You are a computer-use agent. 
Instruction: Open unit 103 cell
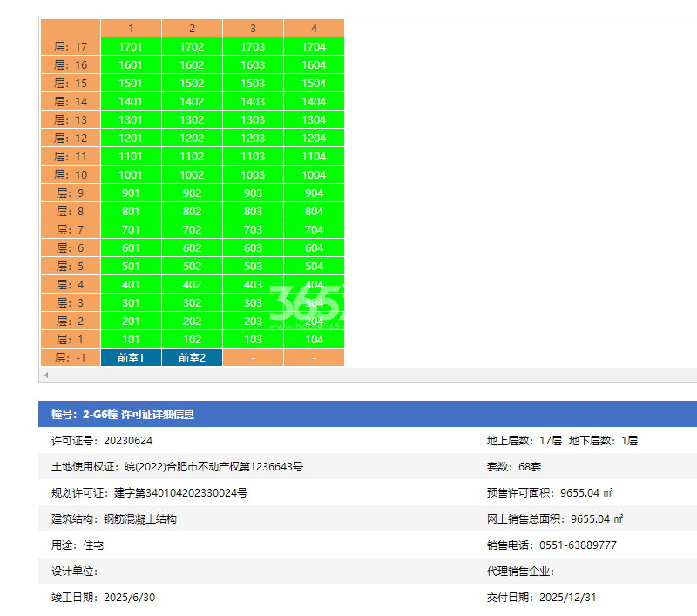point(253,340)
